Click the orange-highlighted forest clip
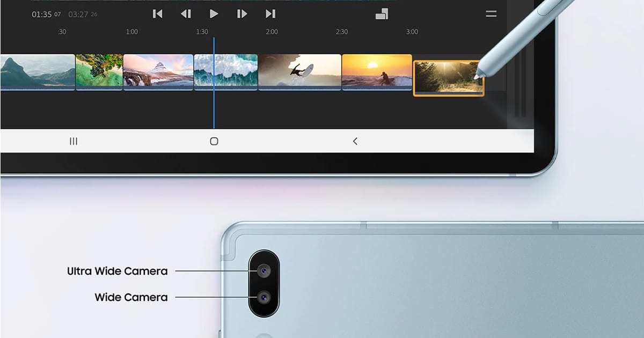Image resolution: width=644 pixels, height=338 pixels. click(x=448, y=78)
